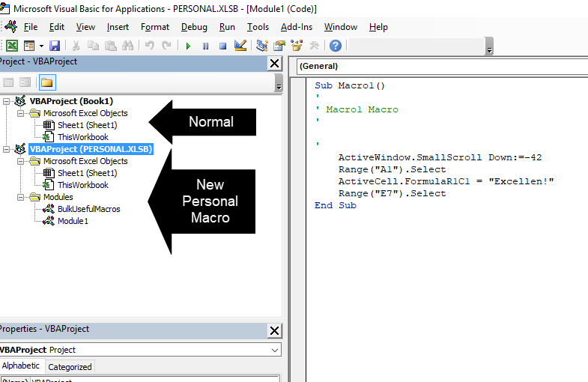This screenshot has width=588, height=382.
Task: Open the Insert menu
Action: click(x=118, y=27)
